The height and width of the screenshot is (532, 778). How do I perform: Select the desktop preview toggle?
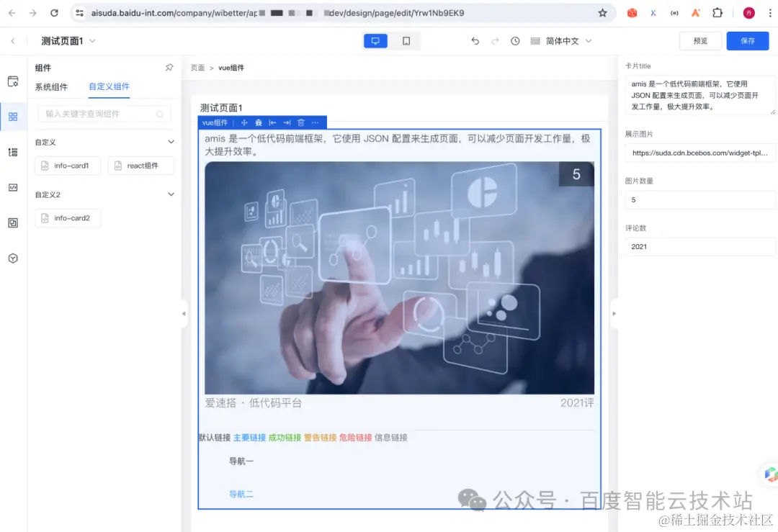375,40
